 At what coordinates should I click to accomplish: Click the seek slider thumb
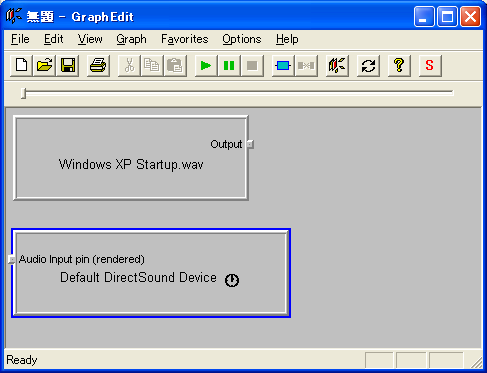coord(23,93)
